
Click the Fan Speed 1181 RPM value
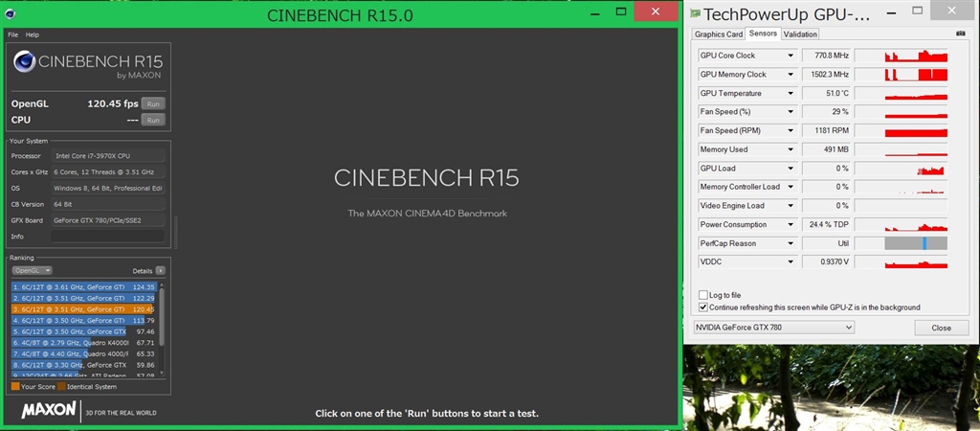tap(826, 131)
